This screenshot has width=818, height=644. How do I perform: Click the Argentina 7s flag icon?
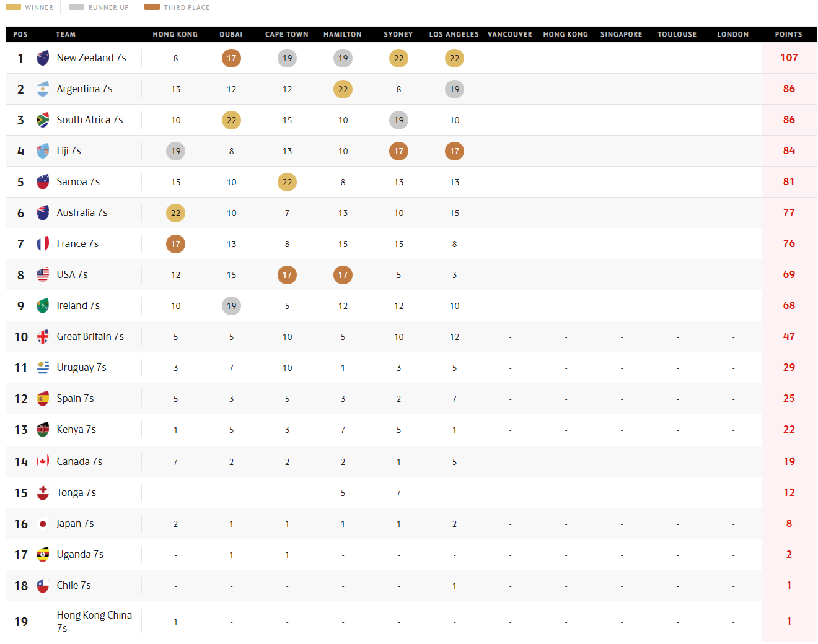coord(43,89)
